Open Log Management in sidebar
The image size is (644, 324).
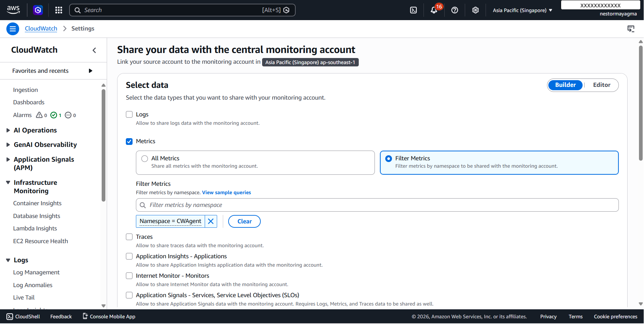coord(36,272)
